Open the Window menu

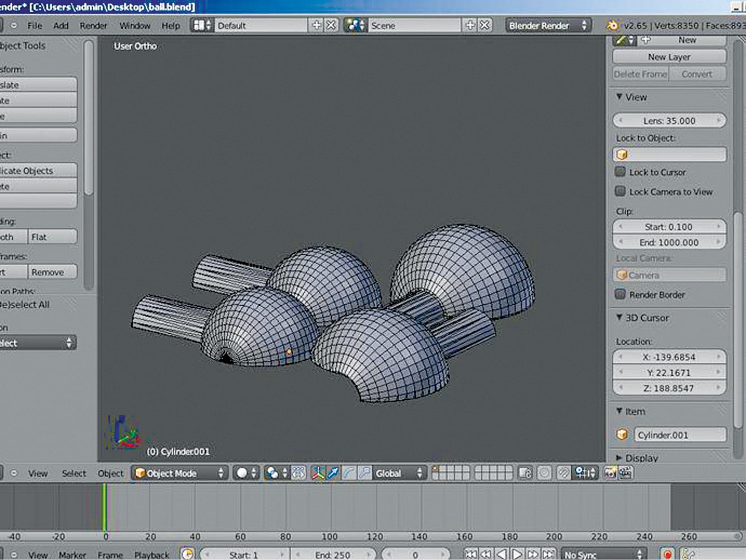135,26
